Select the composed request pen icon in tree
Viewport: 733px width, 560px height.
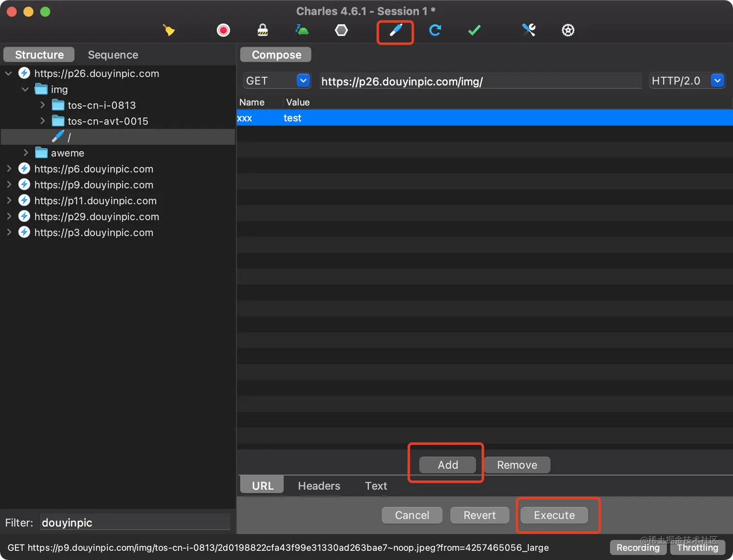pos(58,137)
